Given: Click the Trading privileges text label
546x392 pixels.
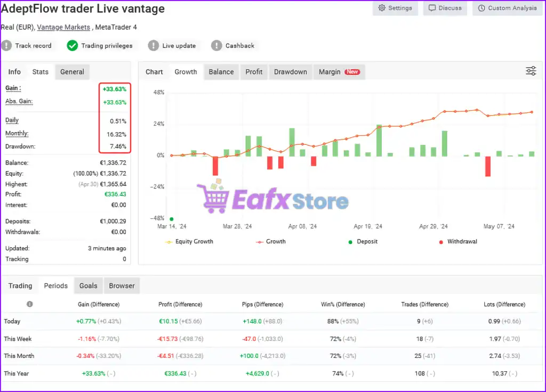Looking at the screenshot, I should pos(107,46).
